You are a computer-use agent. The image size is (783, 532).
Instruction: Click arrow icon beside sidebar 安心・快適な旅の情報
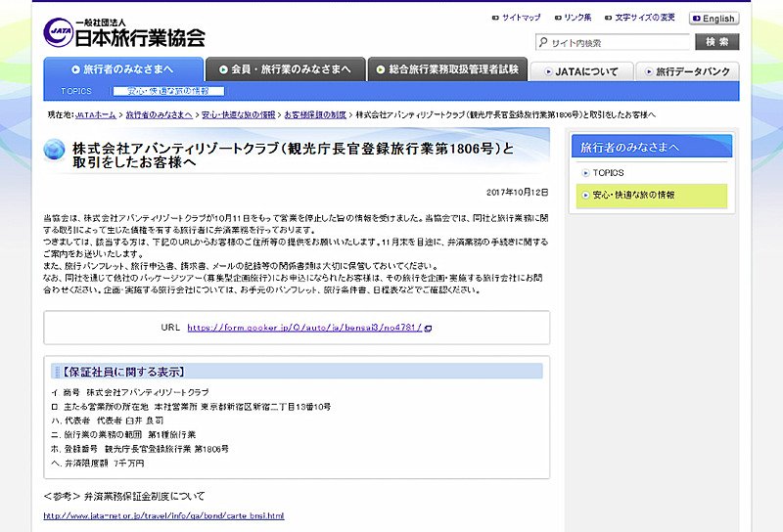[585, 196]
